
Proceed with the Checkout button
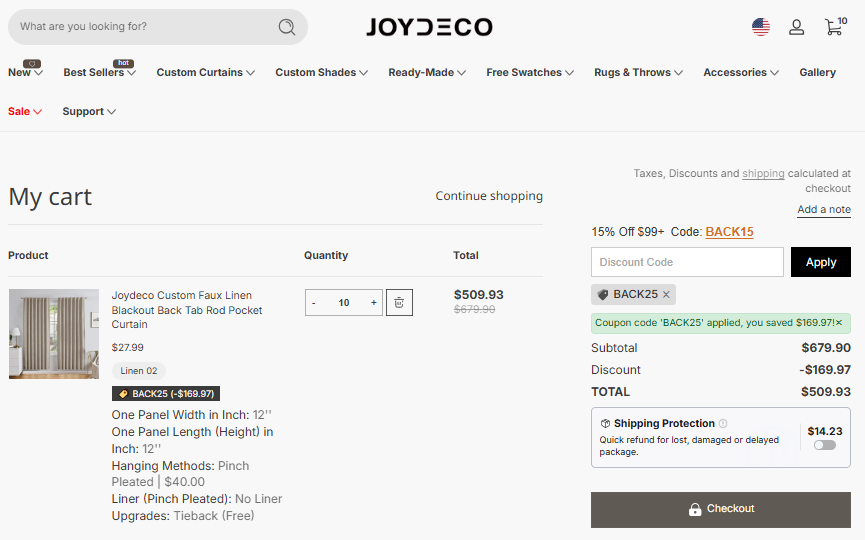pos(720,509)
